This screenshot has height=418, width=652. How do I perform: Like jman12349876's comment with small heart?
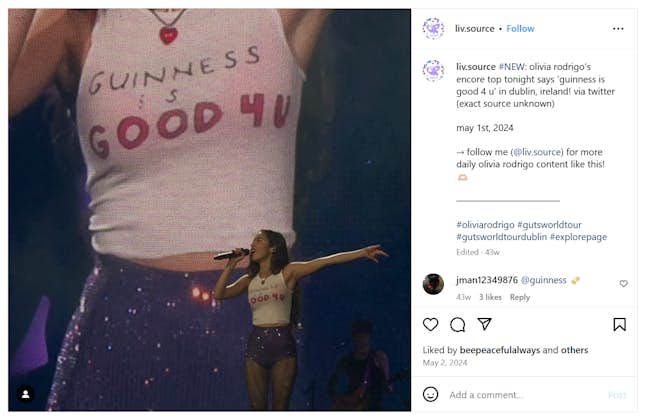[x=623, y=284]
